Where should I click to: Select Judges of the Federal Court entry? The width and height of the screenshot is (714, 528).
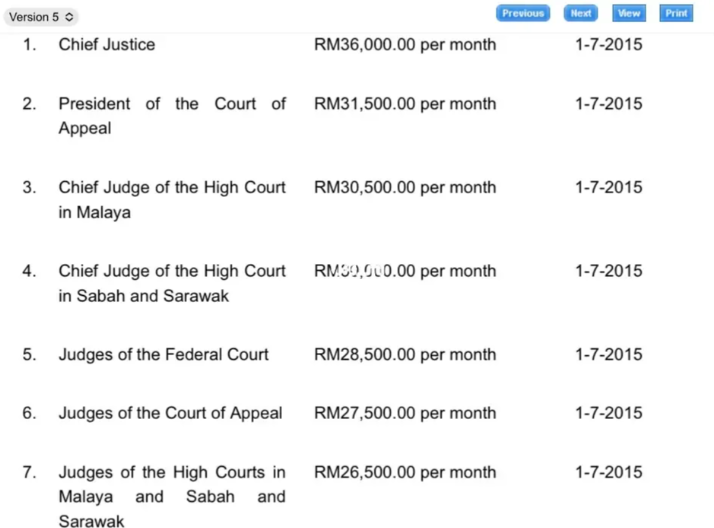point(163,354)
